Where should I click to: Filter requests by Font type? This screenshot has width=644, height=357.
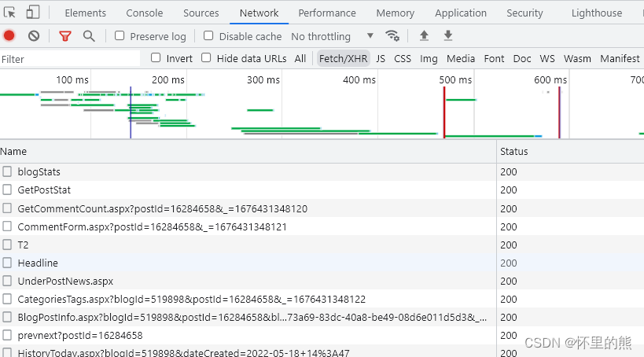[x=494, y=59]
